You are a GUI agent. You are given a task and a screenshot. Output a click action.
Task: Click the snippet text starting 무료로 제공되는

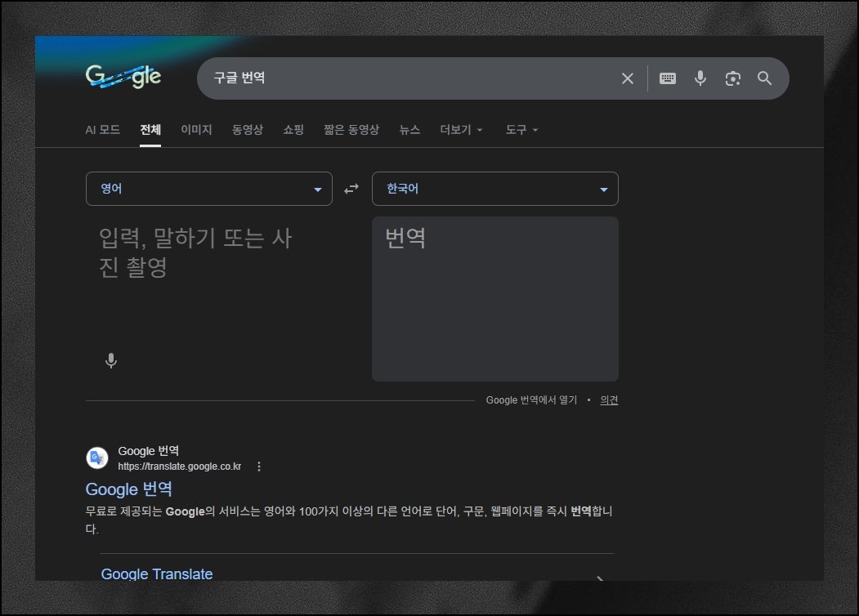pos(349,520)
